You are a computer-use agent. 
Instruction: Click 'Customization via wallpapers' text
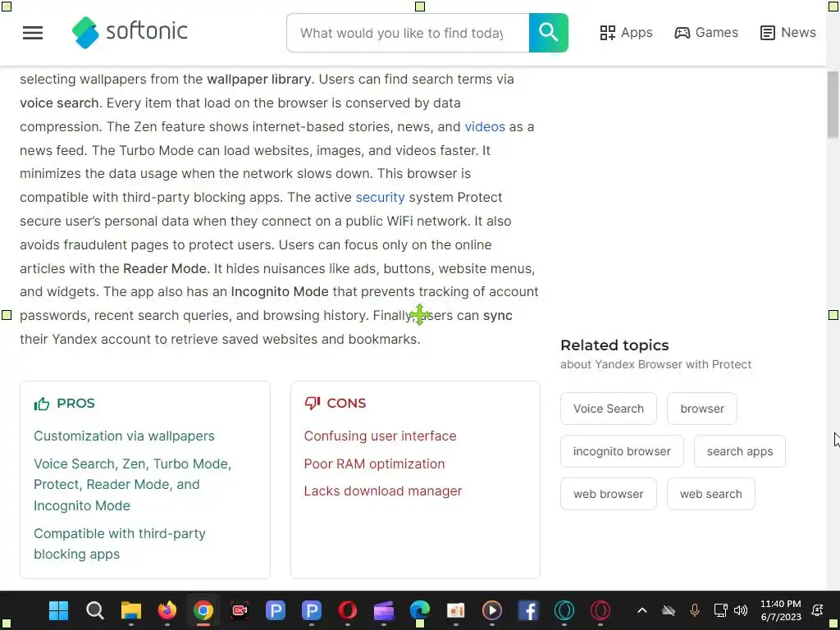click(x=125, y=436)
